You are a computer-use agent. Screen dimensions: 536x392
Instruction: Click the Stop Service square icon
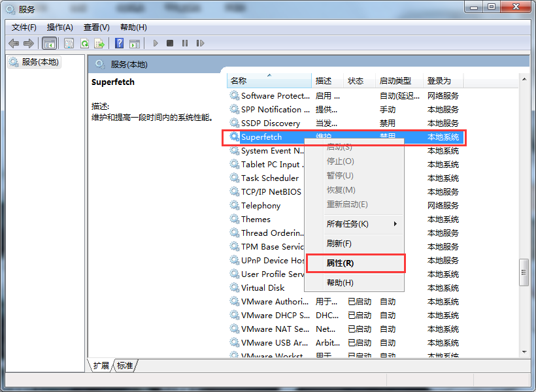point(170,43)
